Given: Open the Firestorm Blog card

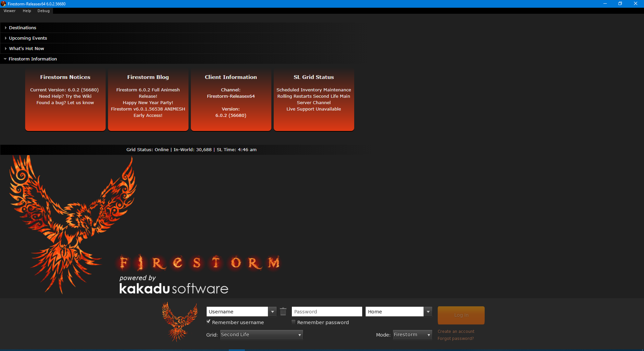Looking at the screenshot, I should 148,100.
